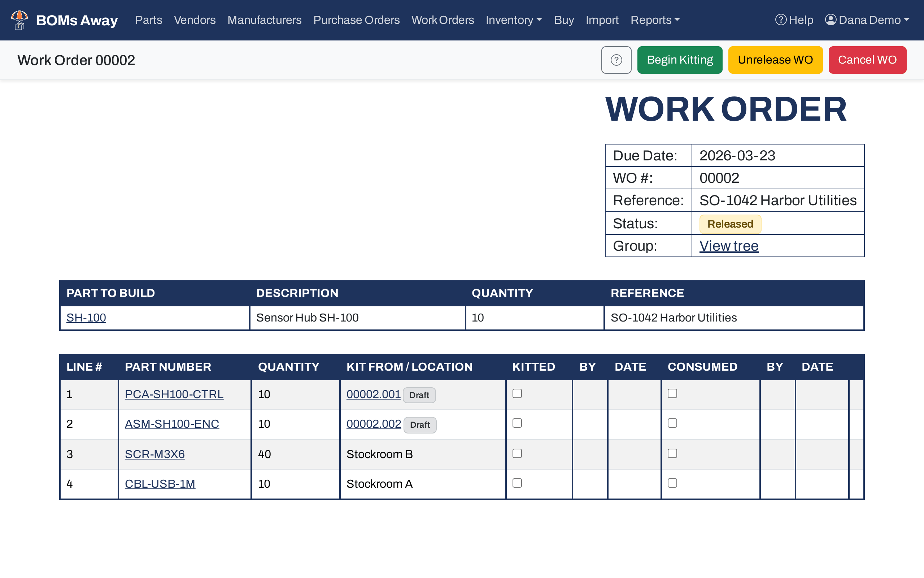Open the Dana Demo user menu
The height and width of the screenshot is (578, 924).
click(867, 20)
